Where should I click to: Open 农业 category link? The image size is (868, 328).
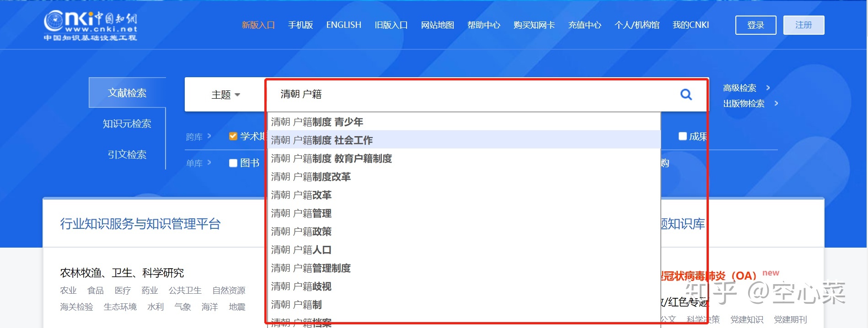point(68,291)
